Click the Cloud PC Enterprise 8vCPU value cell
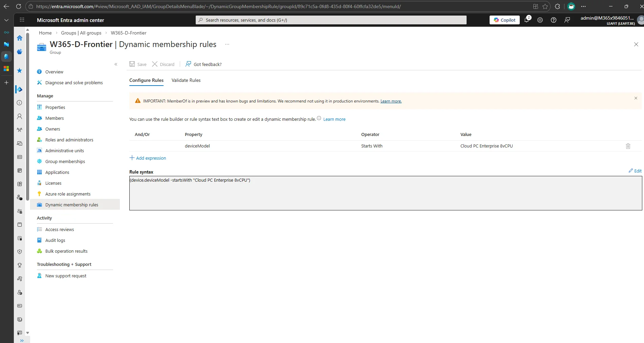644x343 pixels. pyautogui.click(x=487, y=146)
